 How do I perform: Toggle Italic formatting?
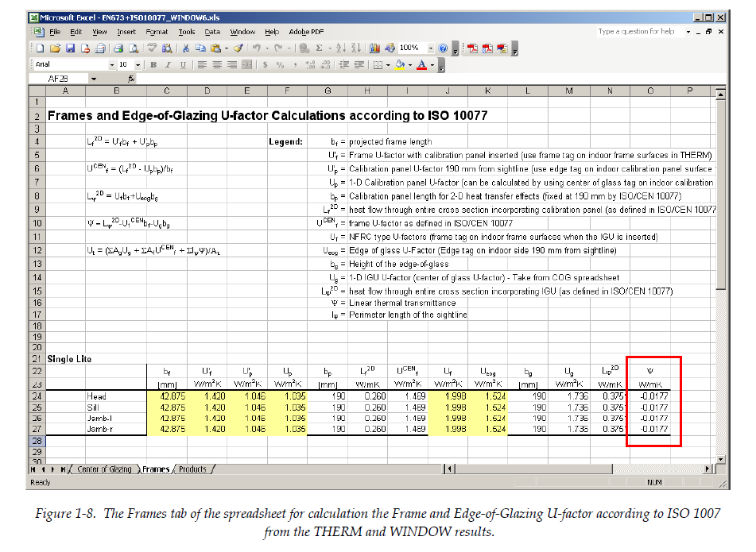pyautogui.click(x=168, y=65)
